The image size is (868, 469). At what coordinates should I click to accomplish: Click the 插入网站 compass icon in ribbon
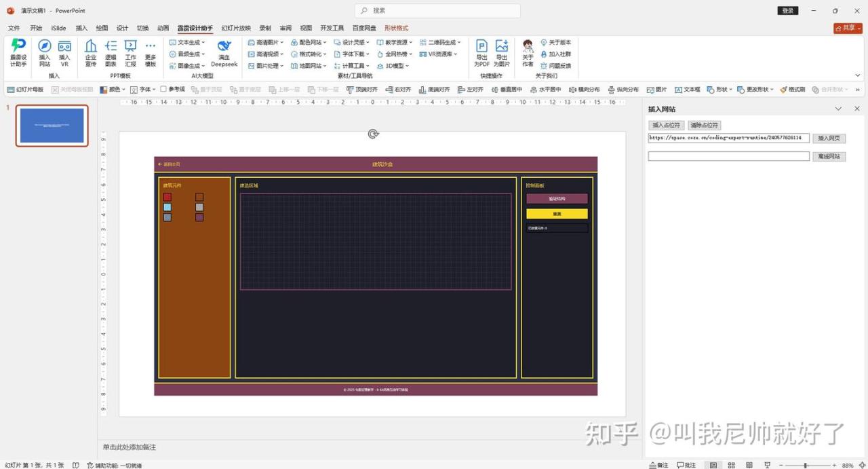pyautogui.click(x=44, y=47)
